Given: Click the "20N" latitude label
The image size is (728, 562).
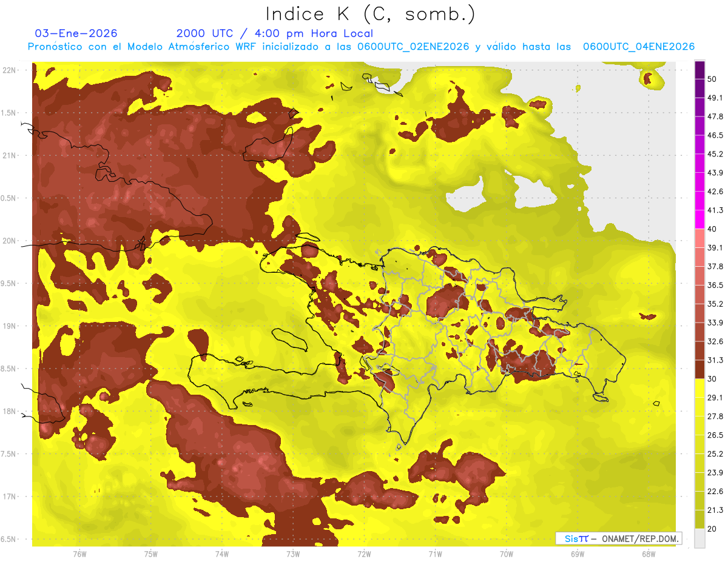Looking at the screenshot, I should click(x=10, y=241).
